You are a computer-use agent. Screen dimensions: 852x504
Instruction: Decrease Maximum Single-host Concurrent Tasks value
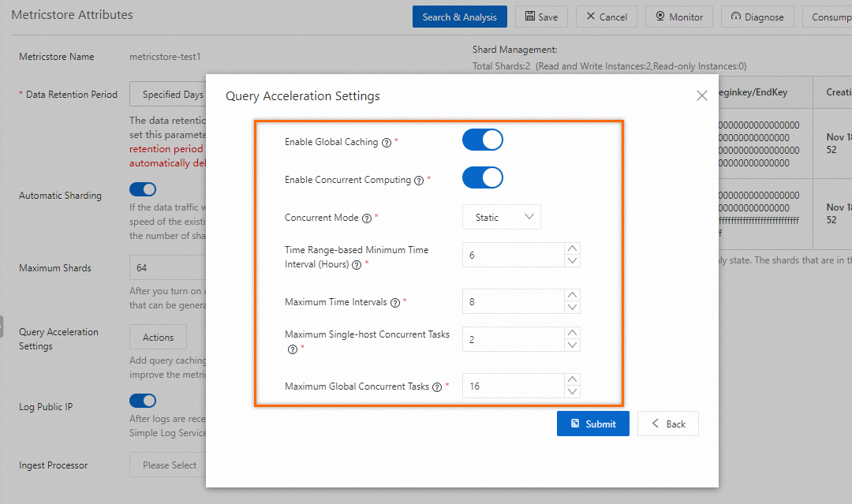(x=572, y=345)
